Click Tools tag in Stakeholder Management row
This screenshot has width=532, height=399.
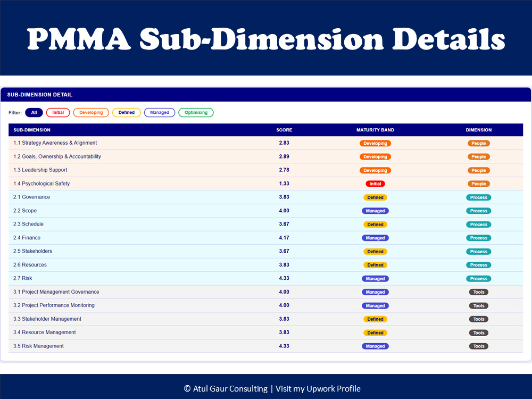[479, 319]
